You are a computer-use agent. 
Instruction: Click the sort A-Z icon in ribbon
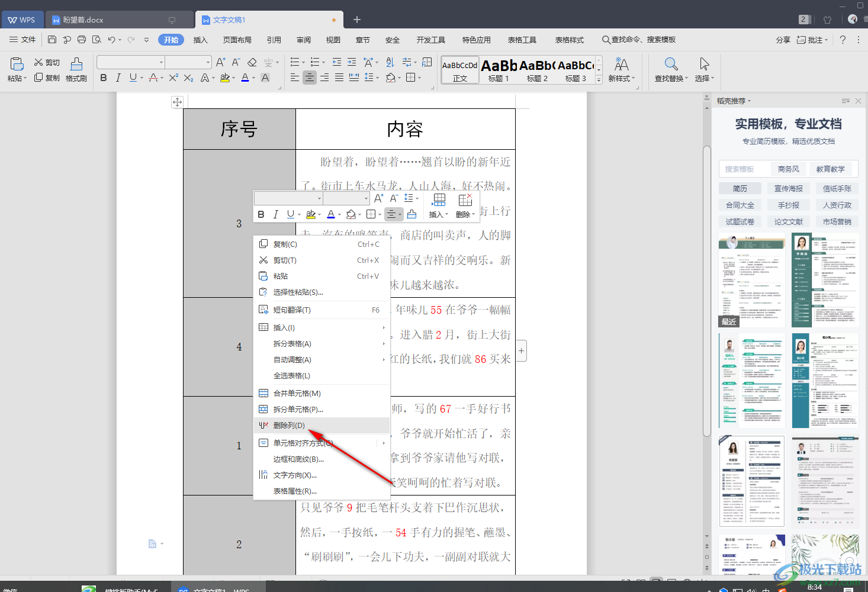(x=390, y=62)
